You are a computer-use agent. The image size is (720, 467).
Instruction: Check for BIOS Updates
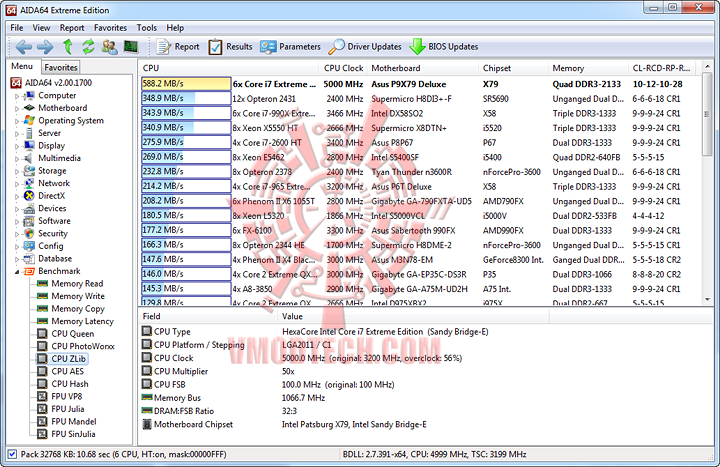tap(444, 47)
